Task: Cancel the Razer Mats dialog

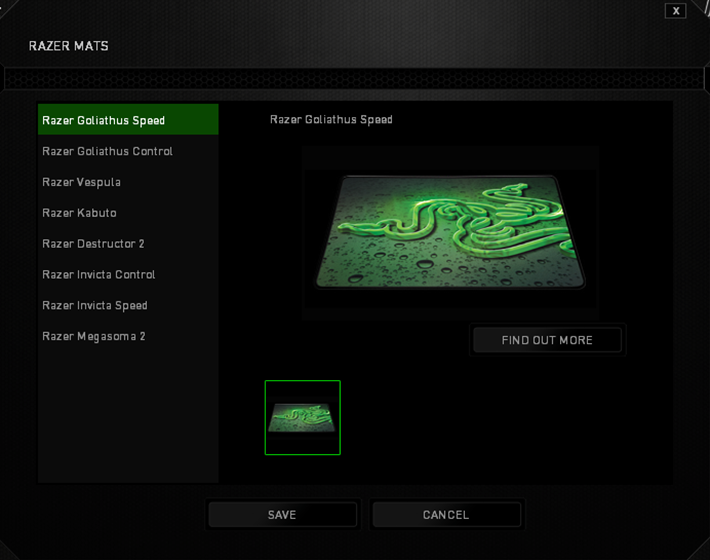Action: click(446, 515)
